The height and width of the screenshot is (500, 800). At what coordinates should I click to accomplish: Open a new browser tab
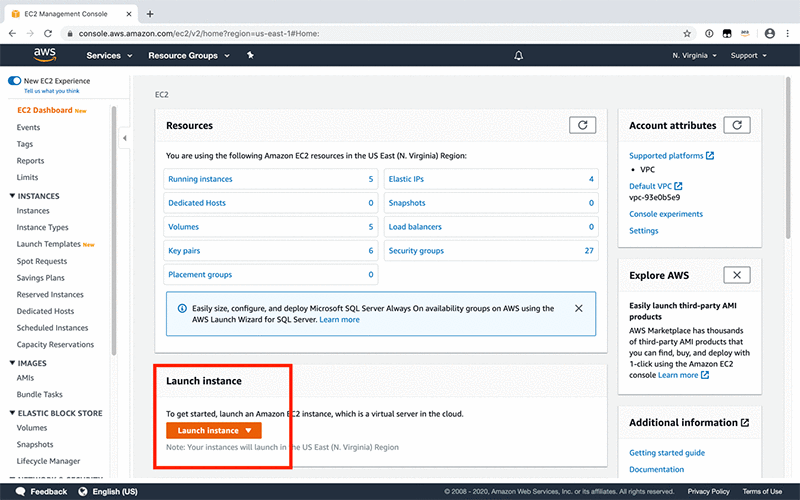[x=150, y=14]
